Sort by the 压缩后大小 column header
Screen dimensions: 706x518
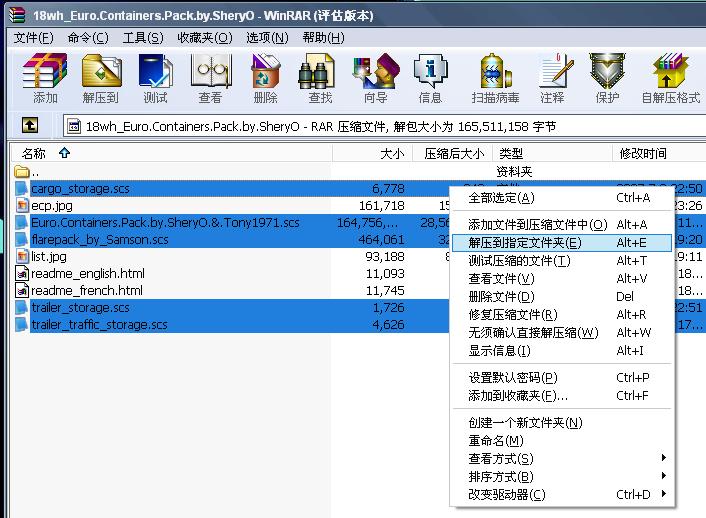point(453,154)
